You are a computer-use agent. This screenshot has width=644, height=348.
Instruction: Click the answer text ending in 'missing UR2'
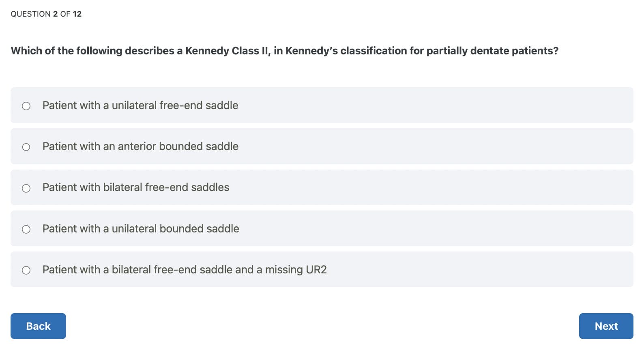[185, 270]
